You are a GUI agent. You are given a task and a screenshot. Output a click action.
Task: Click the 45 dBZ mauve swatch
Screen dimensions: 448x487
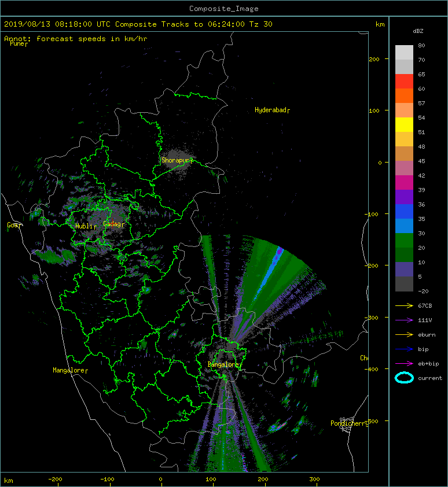click(404, 168)
